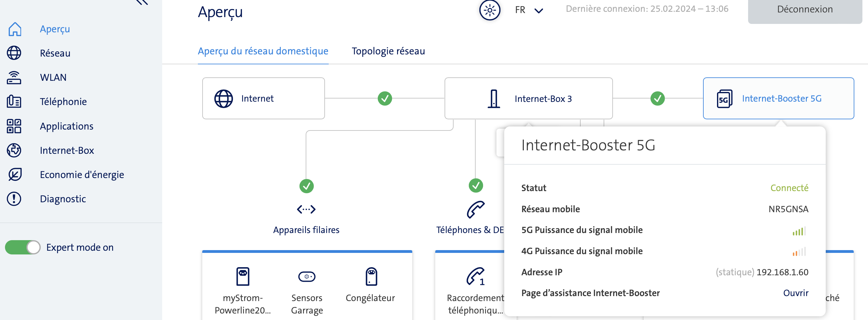Open WLAN router icon in sidebar
This screenshot has width=868, height=320.
[14, 77]
